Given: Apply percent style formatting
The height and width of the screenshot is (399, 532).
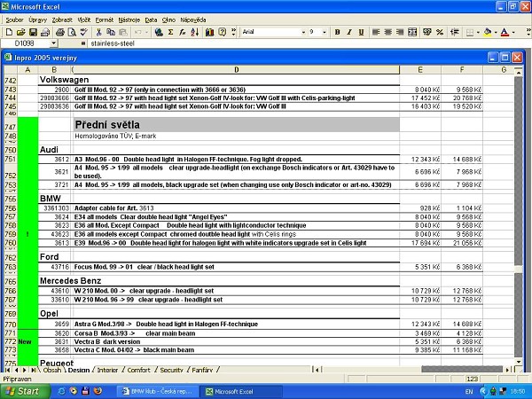Looking at the screenshot, I should click(x=440, y=32).
